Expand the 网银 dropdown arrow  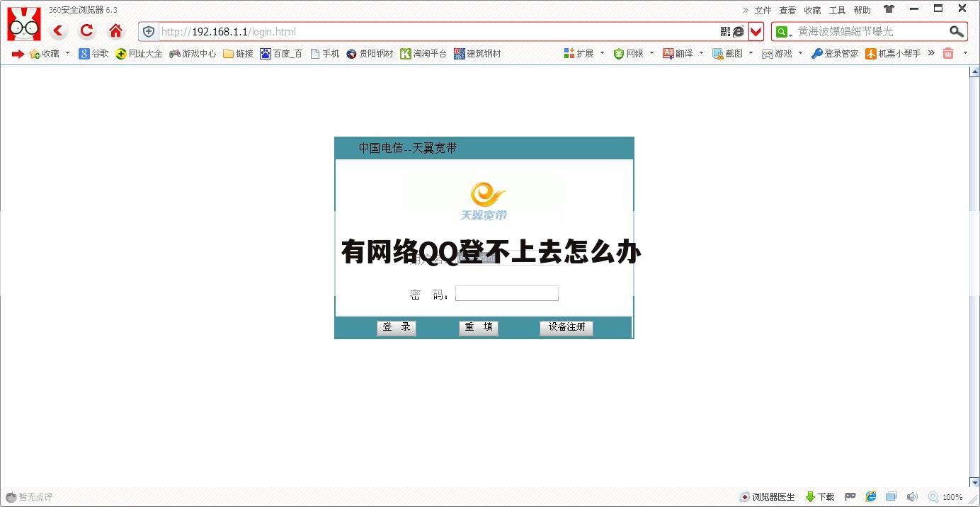click(x=651, y=53)
